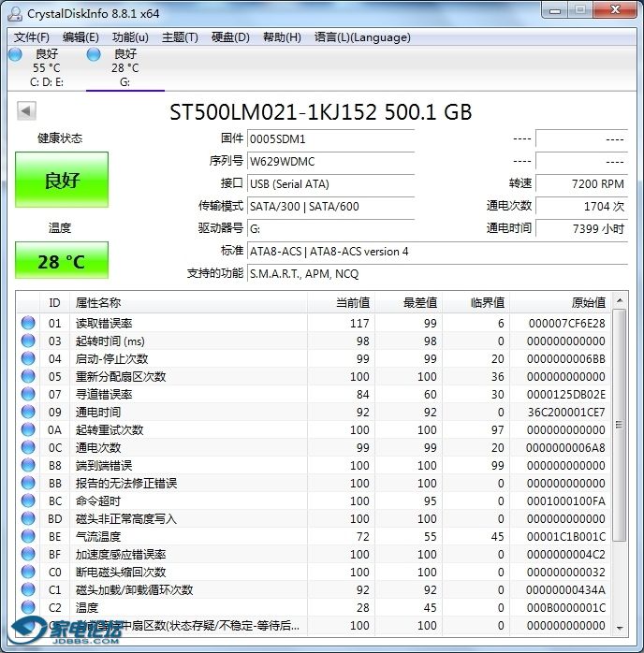The image size is (644, 653).
Task: Click the blue status icon for 磁头加载/卸载循环次数
Action: point(28,589)
